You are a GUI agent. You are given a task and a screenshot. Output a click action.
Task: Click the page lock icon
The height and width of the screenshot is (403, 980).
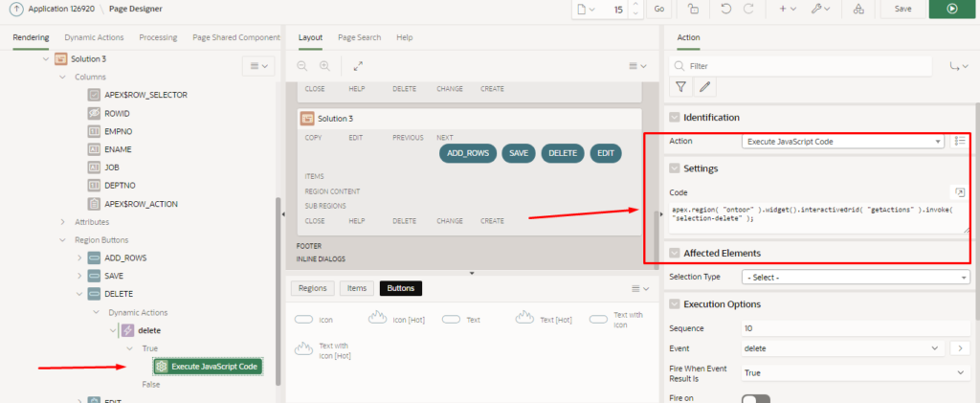(x=693, y=9)
